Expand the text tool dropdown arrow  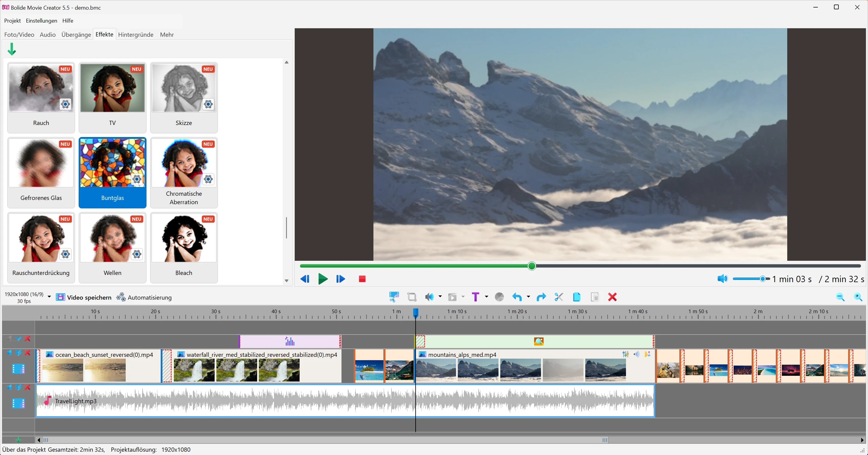pos(486,297)
